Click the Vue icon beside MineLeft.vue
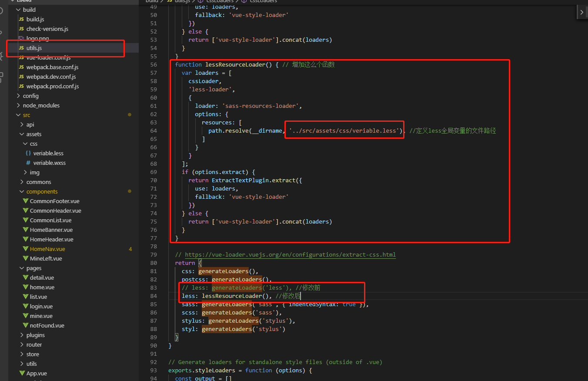The height and width of the screenshot is (381, 588). click(x=25, y=258)
